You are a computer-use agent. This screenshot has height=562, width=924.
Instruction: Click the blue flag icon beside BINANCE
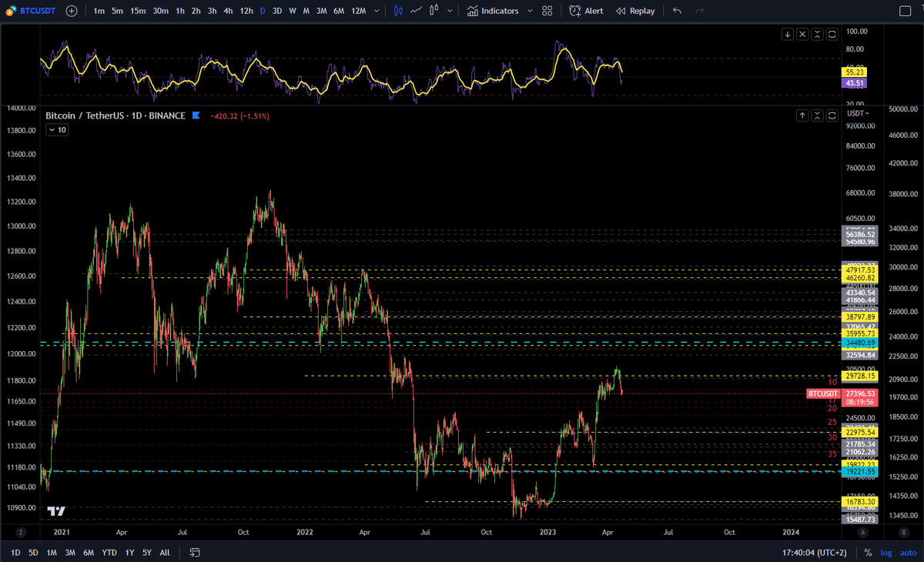tap(196, 115)
